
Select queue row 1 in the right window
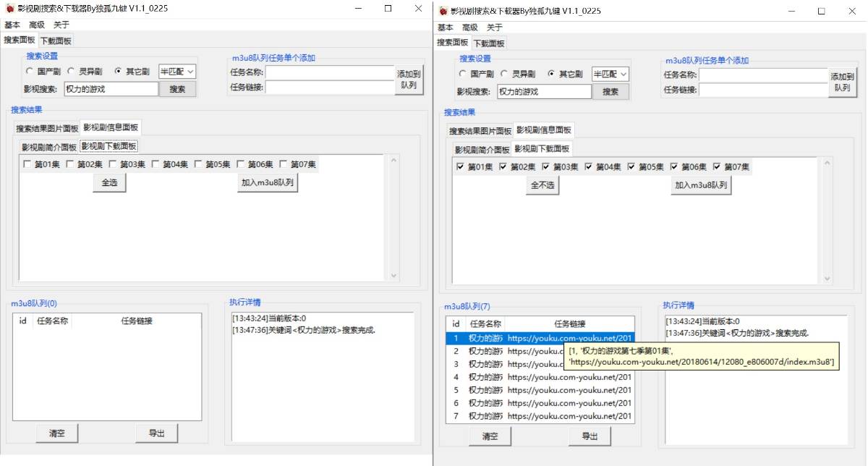[540, 338]
